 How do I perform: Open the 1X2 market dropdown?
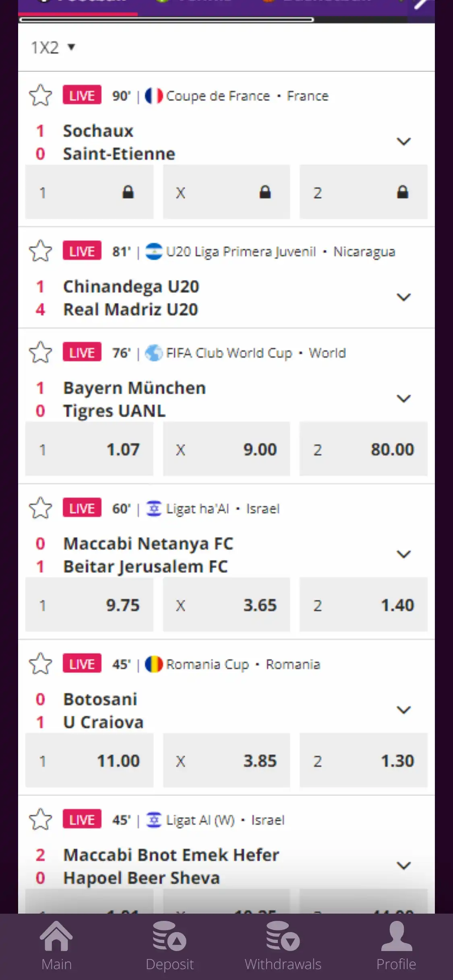53,47
